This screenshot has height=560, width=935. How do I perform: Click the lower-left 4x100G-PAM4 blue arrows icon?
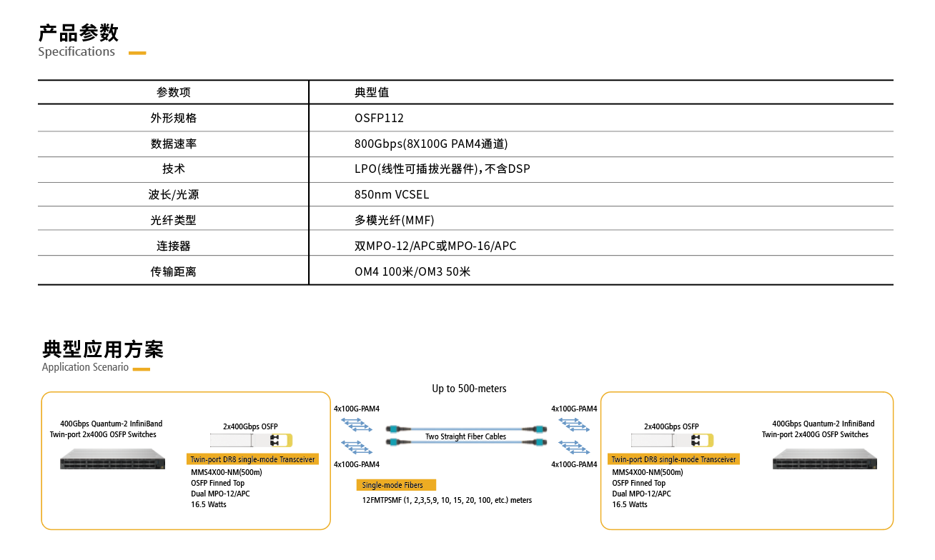[x=357, y=447]
